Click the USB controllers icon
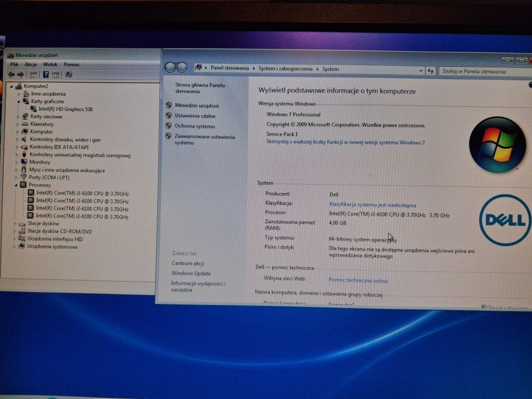 pos(24,154)
